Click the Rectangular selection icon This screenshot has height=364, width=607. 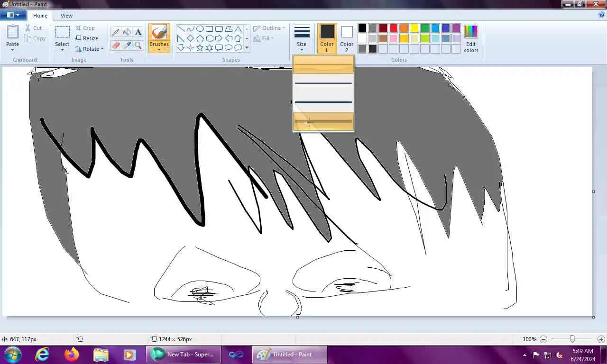[x=62, y=32]
